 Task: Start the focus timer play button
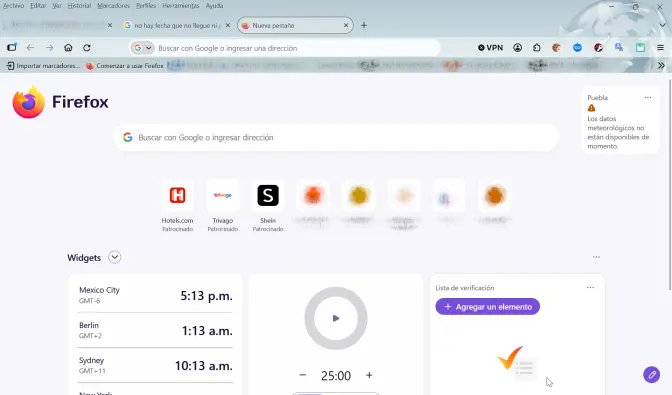[x=336, y=318]
